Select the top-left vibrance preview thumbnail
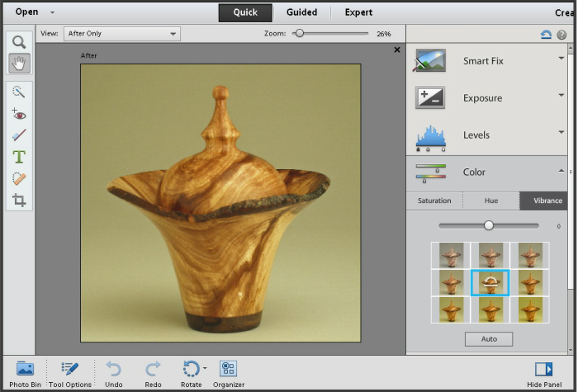The width and height of the screenshot is (578, 392). [x=451, y=254]
